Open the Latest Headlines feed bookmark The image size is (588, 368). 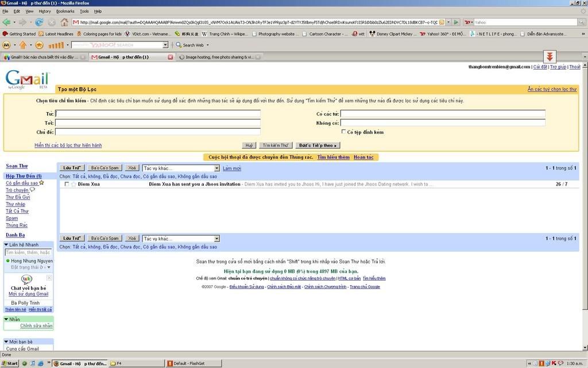56,34
